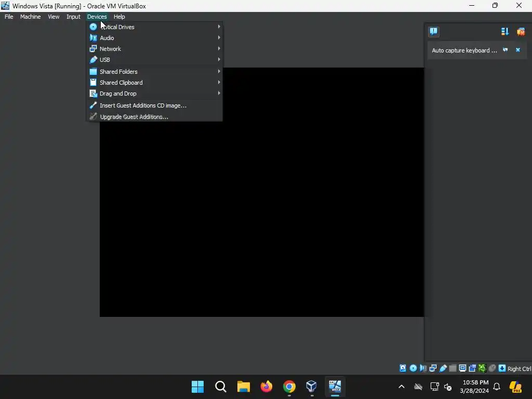Expand the USB submenu arrow

219,59
